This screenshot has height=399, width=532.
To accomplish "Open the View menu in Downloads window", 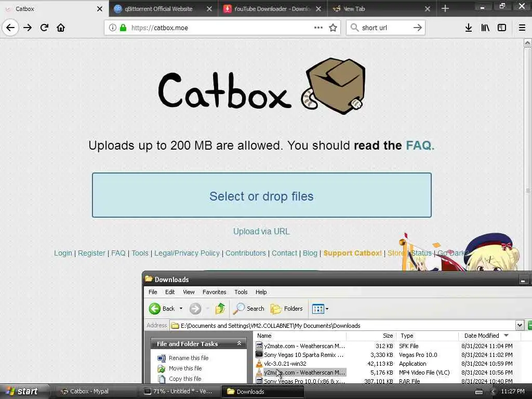I will tap(189, 292).
